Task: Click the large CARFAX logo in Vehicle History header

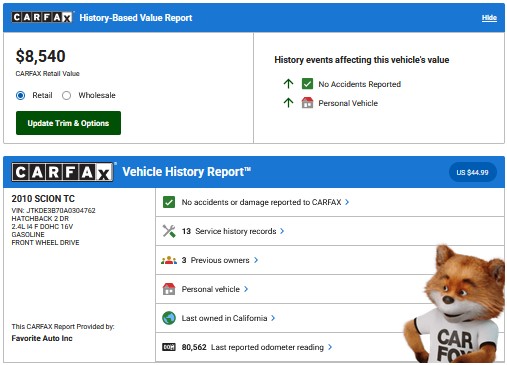Action: pos(62,172)
